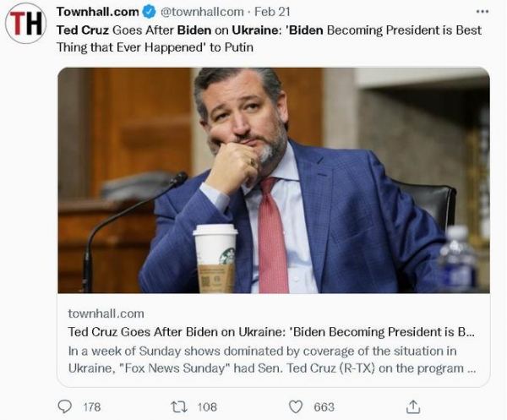The width and height of the screenshot is (507, 420).
Task: Click the 108 retweets count
Action: coord(207,406)
